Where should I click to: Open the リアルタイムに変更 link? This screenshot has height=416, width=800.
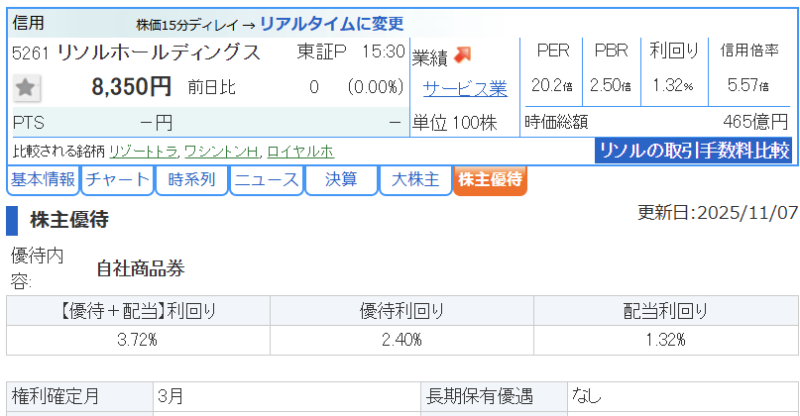coord(327,22)
